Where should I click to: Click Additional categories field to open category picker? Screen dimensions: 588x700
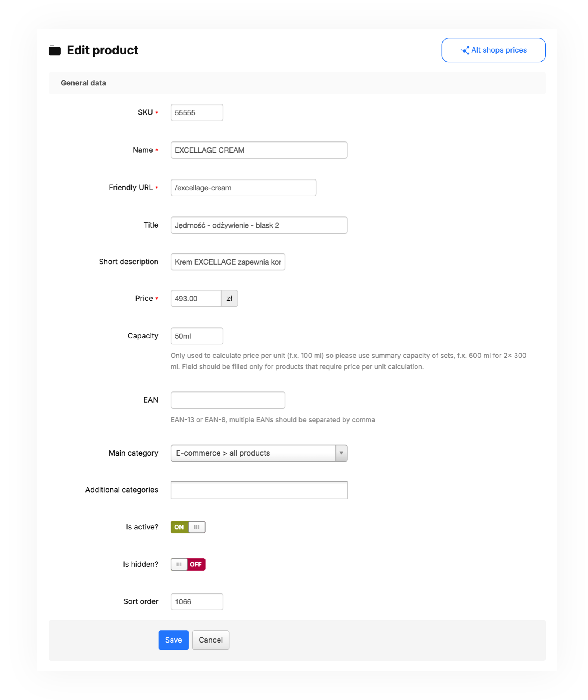259,490
